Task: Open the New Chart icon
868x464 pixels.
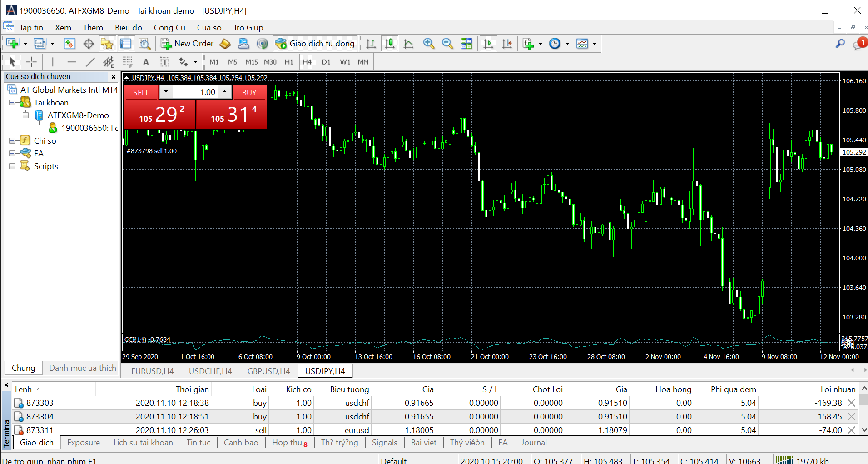Action: click(12, 44)
